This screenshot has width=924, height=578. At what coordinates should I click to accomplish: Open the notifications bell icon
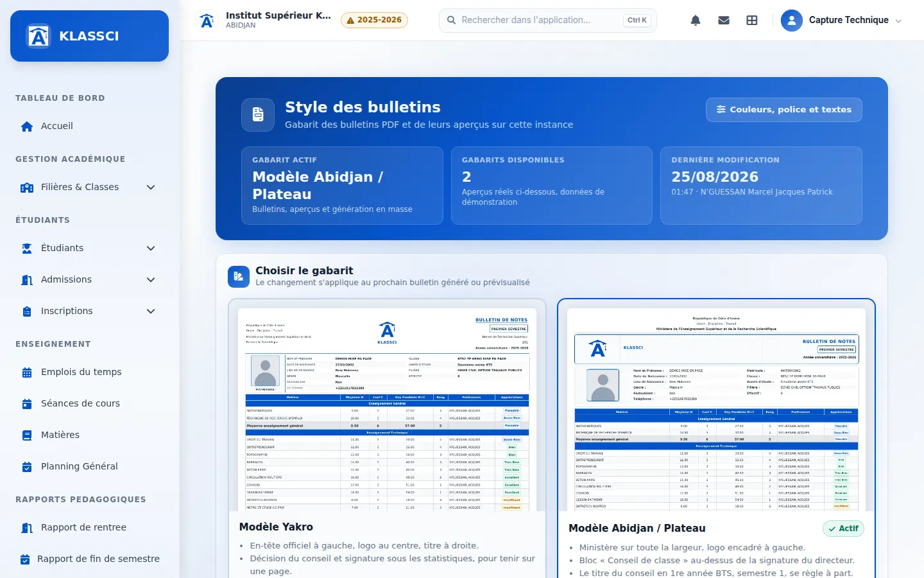(696, 21)
